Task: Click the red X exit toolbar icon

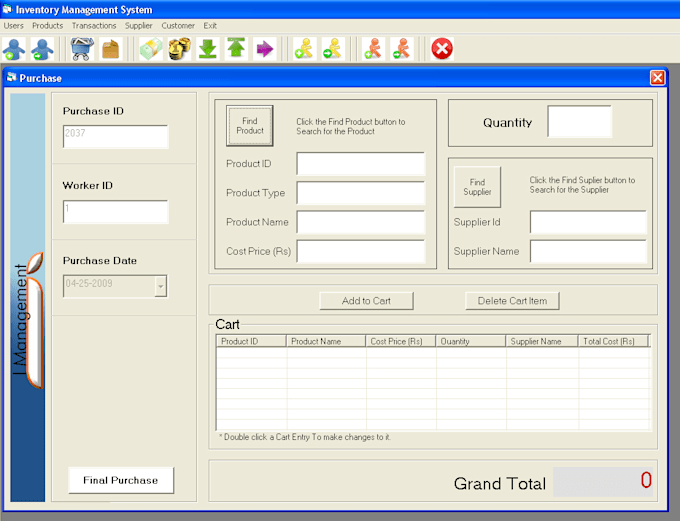Action: tap(442, 49)
